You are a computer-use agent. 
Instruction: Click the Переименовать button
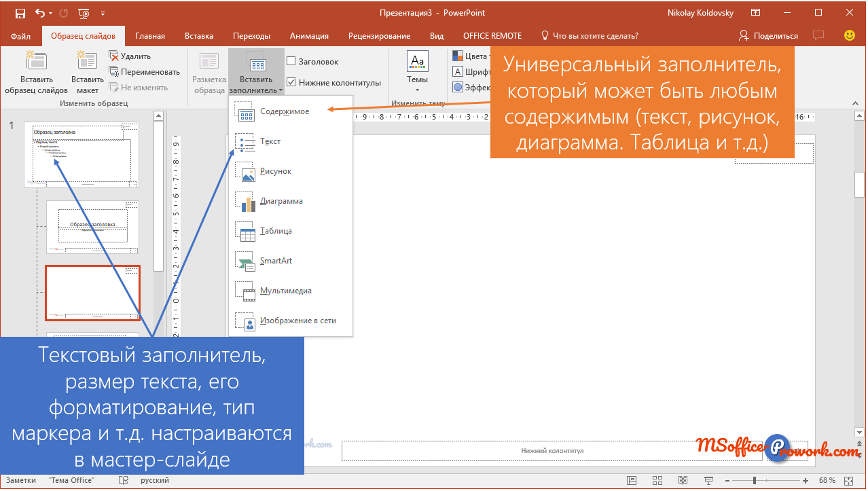[145, 72]
